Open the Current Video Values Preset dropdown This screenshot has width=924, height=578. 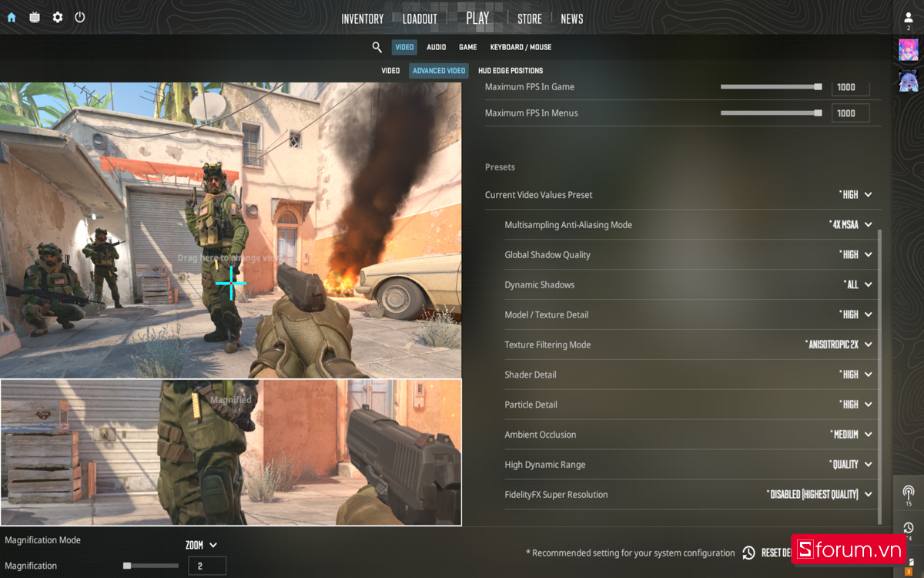pyautogui.click(x=855, y=195)
